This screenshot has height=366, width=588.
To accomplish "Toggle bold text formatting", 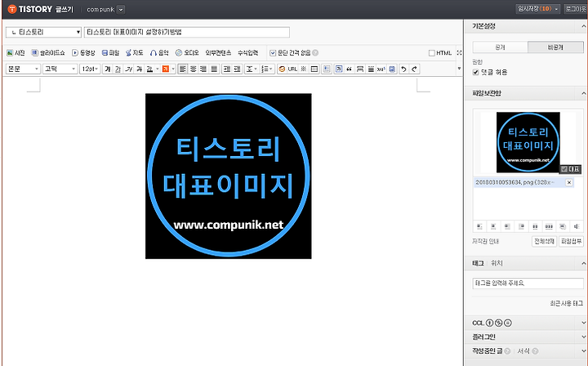I will click(x=108, y=69).
